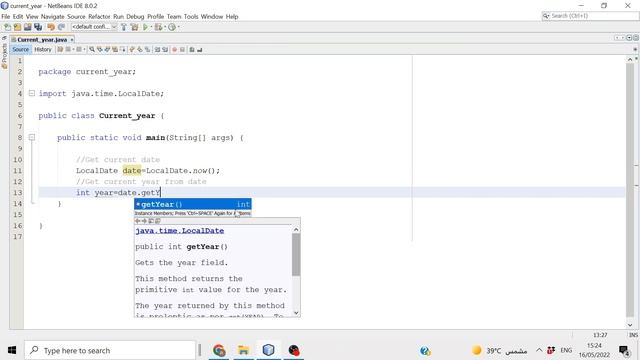Viewport: 640px width, 360px height.
Task: Show hidden system tray icons chevron
Action: [539, 350]
